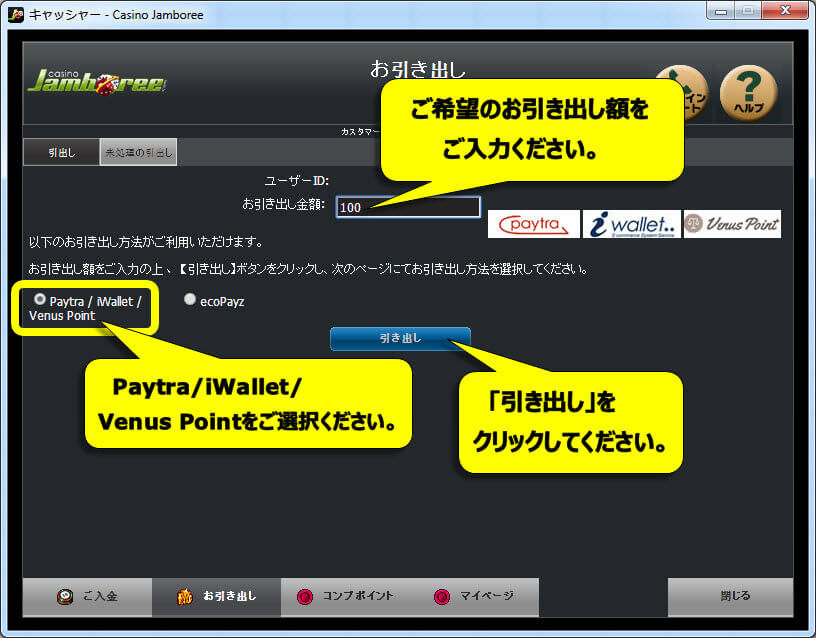Click the Paytra logo image
The image size is (816, 638).
coord(533,224)
